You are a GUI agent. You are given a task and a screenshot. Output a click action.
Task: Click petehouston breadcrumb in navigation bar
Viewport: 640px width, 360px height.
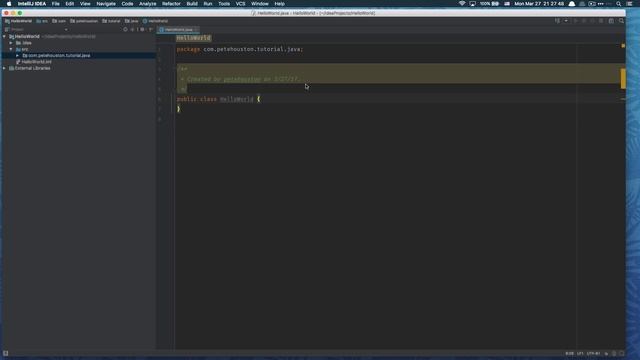point(84,21)
